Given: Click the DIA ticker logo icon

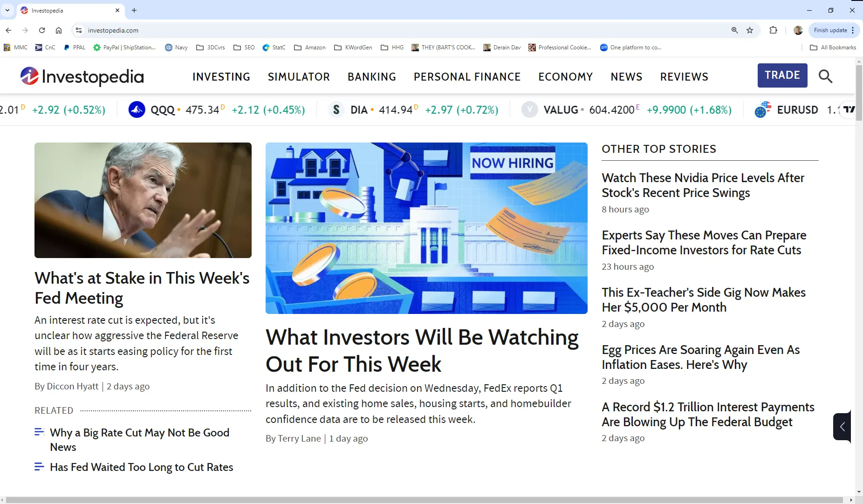Looking at the screenshot, I should (x=336, y=110).
